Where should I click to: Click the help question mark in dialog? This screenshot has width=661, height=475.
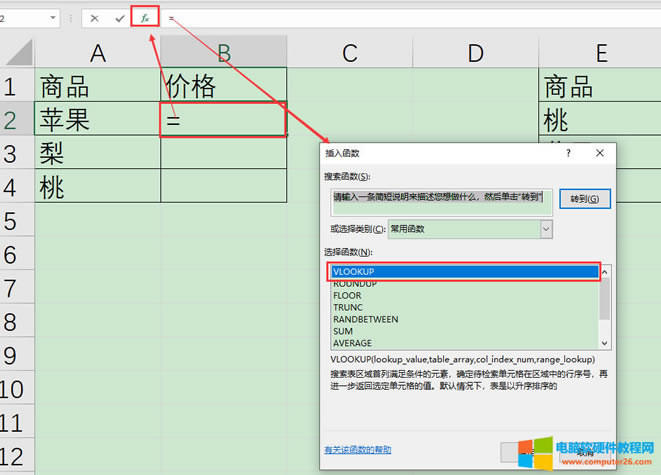(568, 154)
